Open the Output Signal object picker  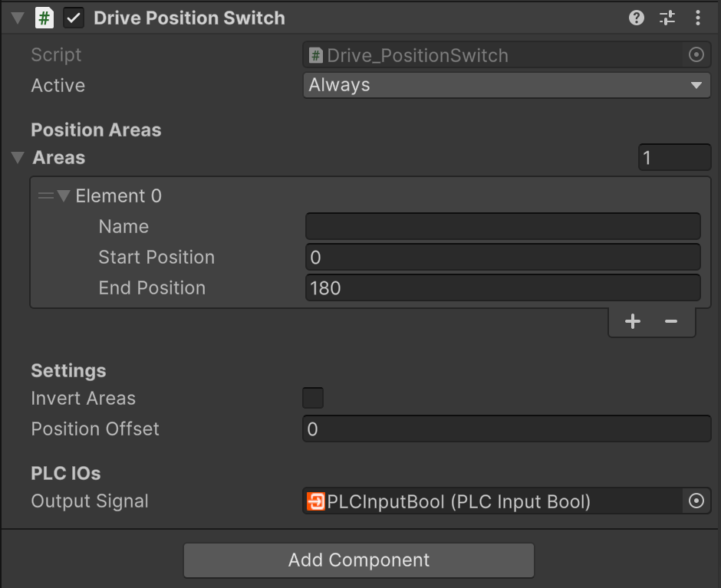click(696, 501)
